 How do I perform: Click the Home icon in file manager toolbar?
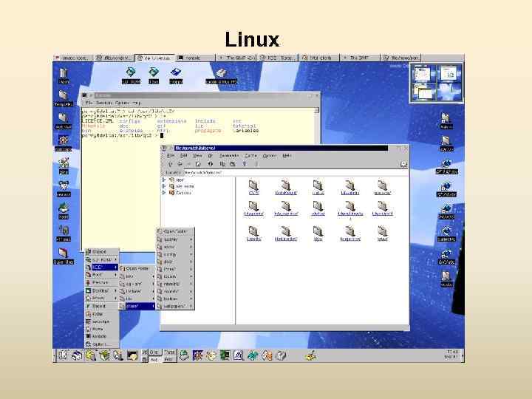(x=198, y=164)
